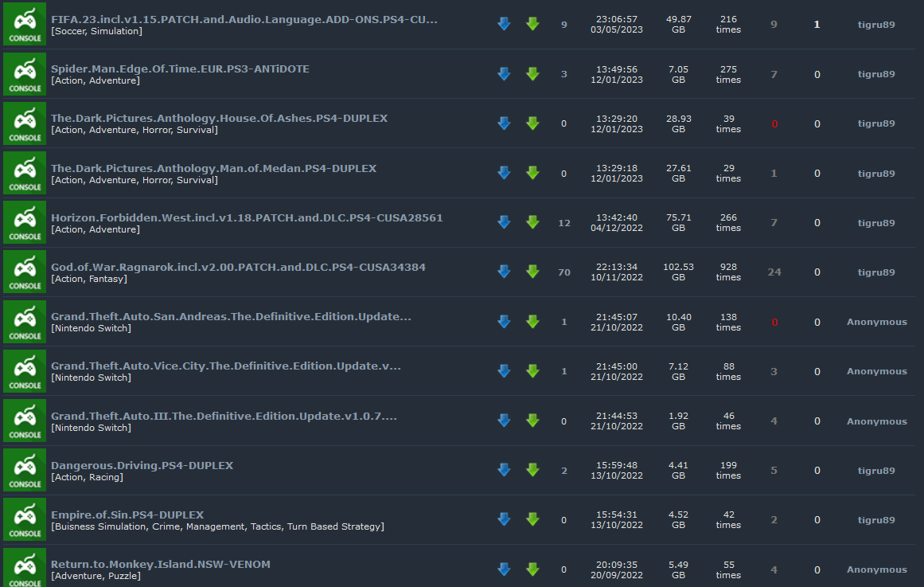Screen dimensions: 924x587
Task: Click the date 03/05/2023 on FIFA.23 row
Action: [x=616, y=29]
